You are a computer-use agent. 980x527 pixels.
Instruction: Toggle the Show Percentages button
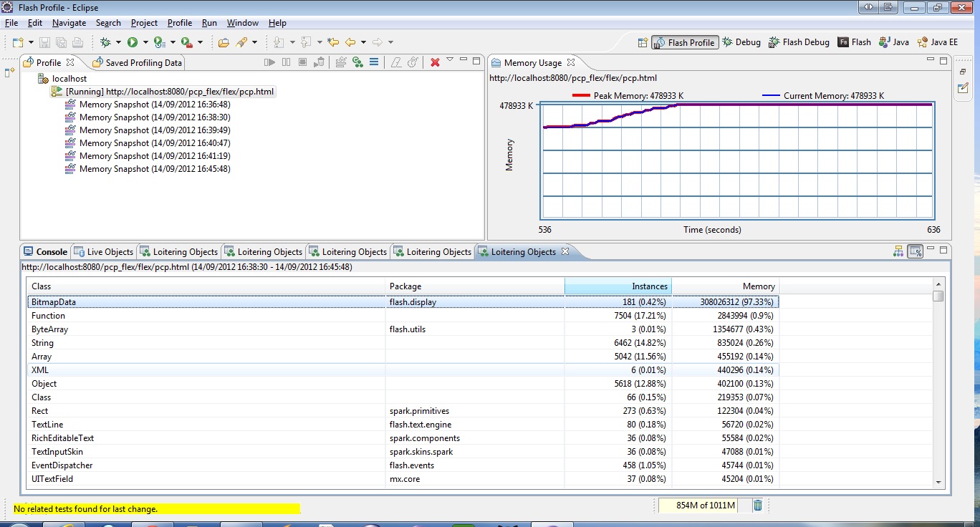(915, 251)
